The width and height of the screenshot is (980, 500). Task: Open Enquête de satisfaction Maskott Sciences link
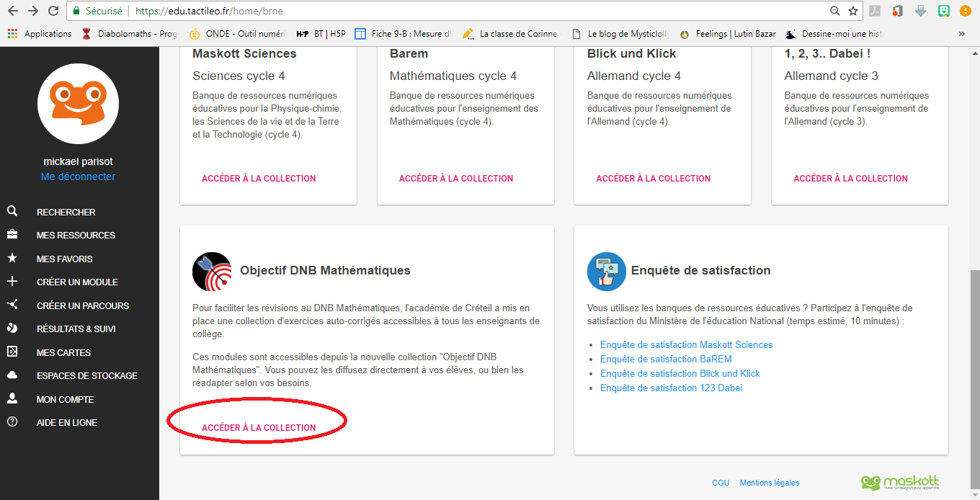687,345
